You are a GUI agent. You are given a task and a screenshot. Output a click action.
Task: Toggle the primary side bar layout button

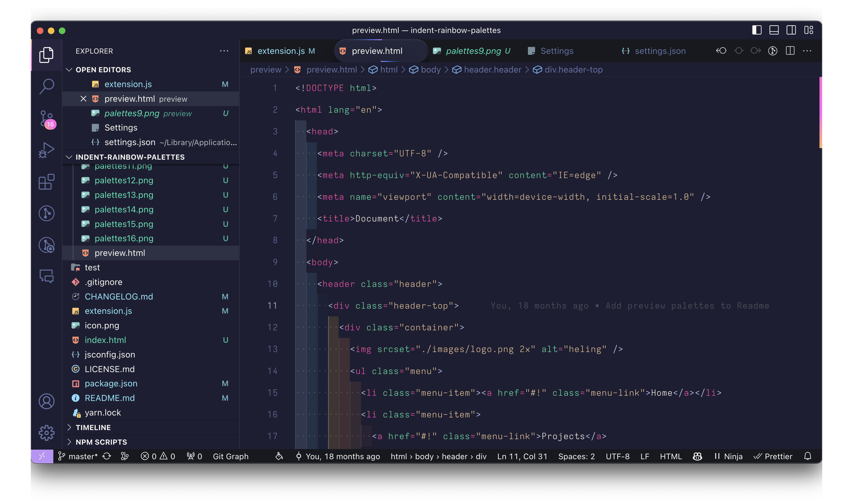point(757,30)
